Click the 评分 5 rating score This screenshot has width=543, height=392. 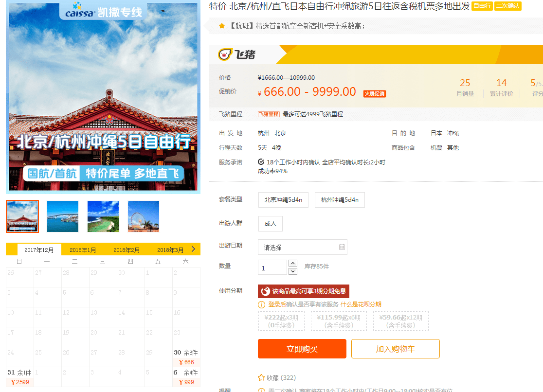(536, 87)
